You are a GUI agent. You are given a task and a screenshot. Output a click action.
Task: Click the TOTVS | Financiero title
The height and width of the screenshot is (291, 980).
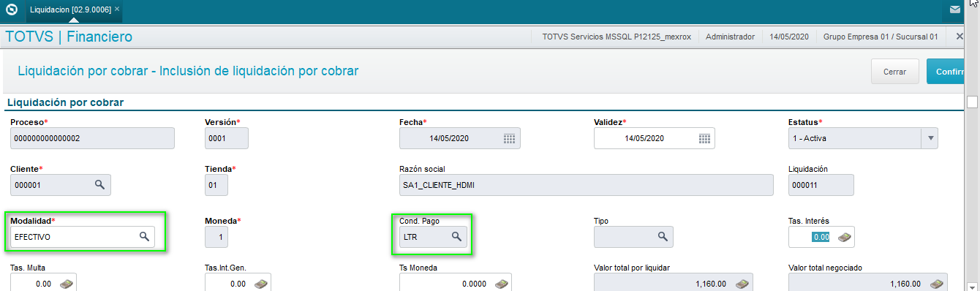coord(69,37)
